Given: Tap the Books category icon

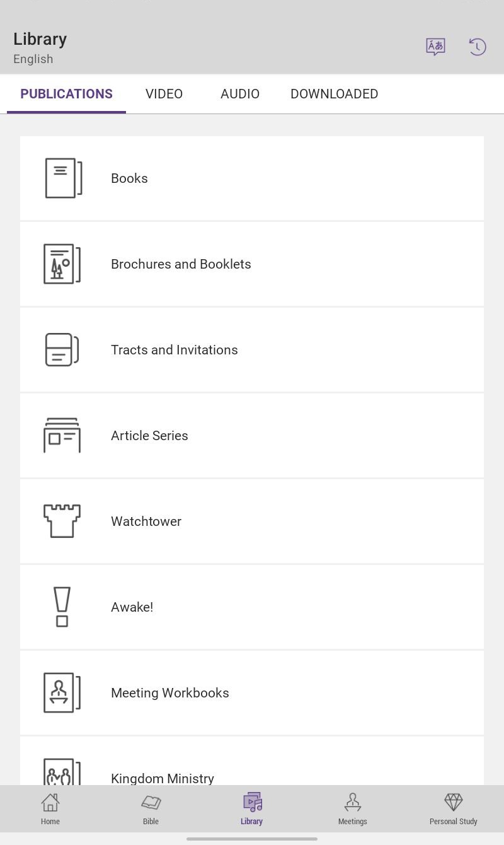Looking at the screenshot, I should pyautogui.click(x=64, y=178).
